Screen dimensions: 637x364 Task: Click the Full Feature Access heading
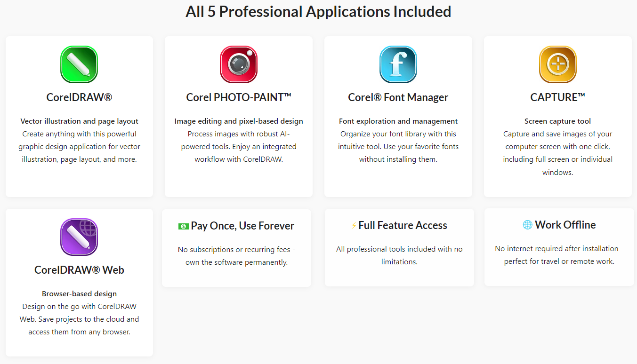[x=403, y=225]
